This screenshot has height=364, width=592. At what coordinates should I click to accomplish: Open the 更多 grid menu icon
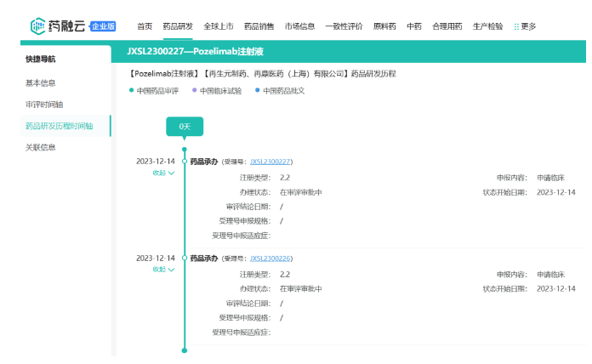(x=516, y=26)
